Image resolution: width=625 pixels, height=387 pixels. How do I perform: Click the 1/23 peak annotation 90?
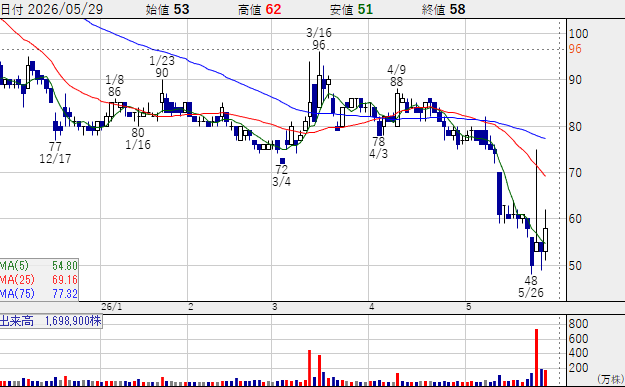click(162, 73)
